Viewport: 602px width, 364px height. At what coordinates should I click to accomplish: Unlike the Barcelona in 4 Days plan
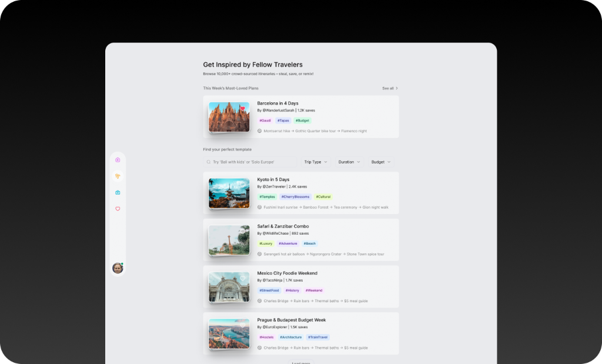tap(243, 108)
